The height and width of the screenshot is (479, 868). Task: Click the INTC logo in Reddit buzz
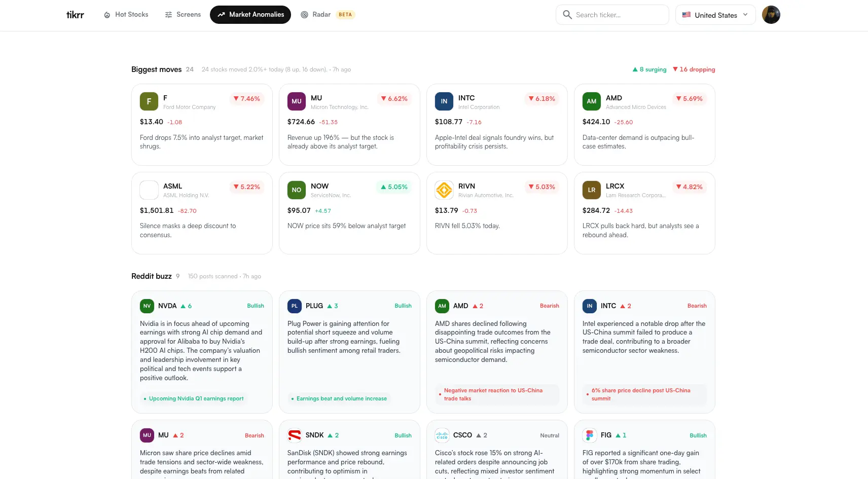[590, 306]
